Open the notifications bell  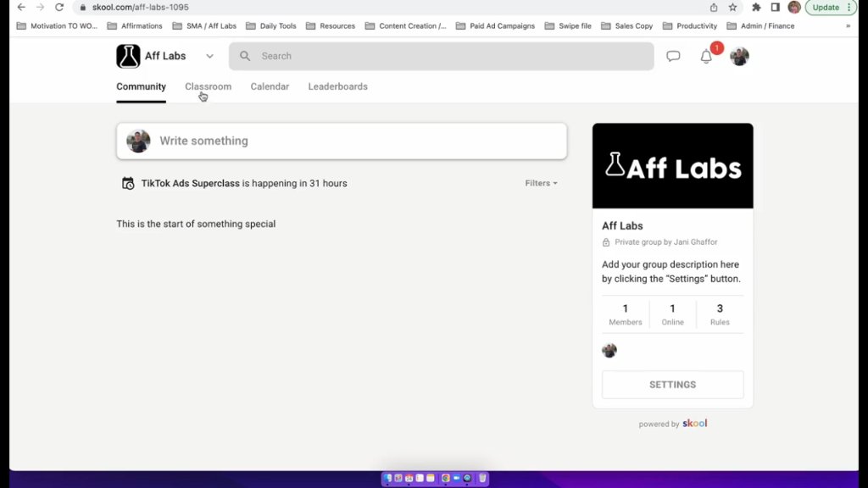[706, 57]
